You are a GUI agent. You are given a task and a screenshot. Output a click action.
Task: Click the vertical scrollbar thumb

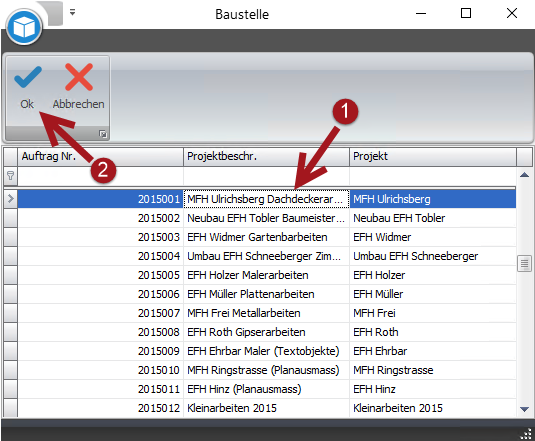tap(524, 264)
